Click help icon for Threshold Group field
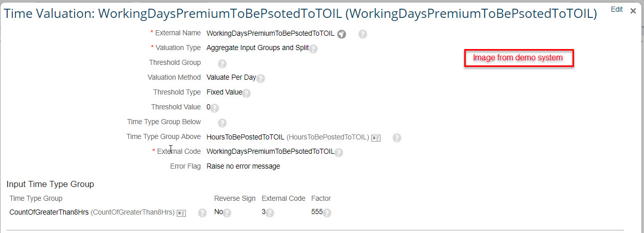Screen dimensions: 644x233 tap(222, 64)
